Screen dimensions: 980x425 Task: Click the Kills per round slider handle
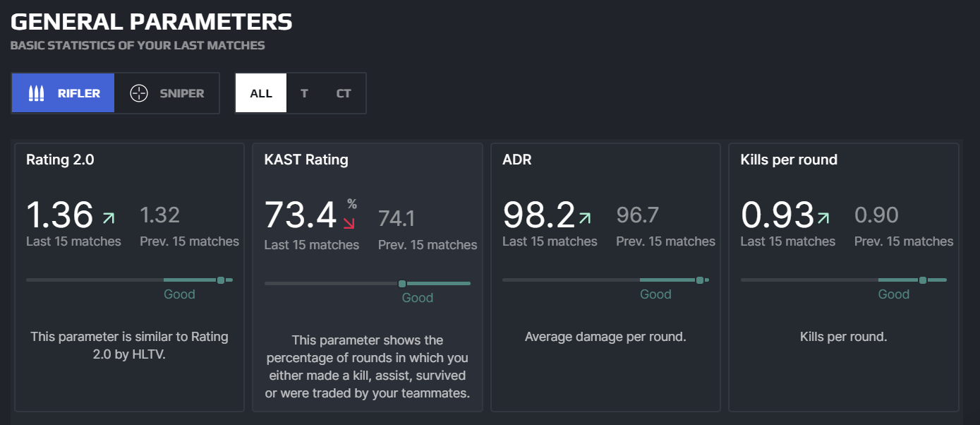click(x=923, y=280)
